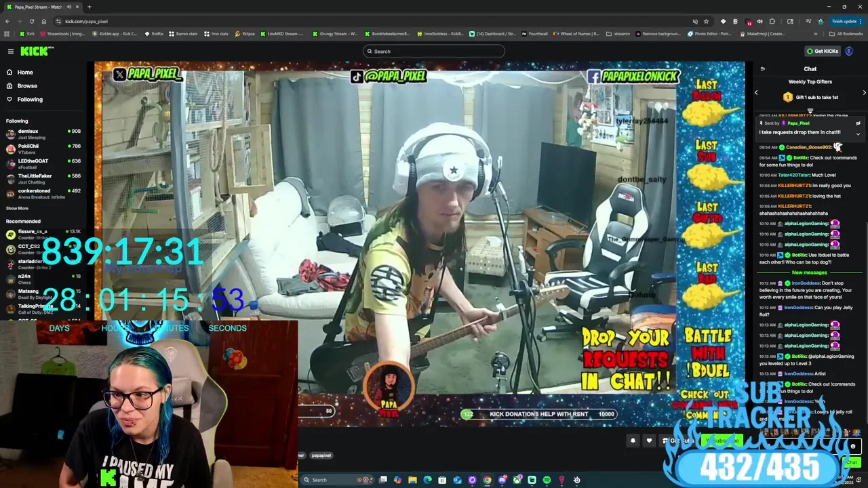Open the site info icon in address bar
Viewport: 868px width, 488px height.
point(58,21)
